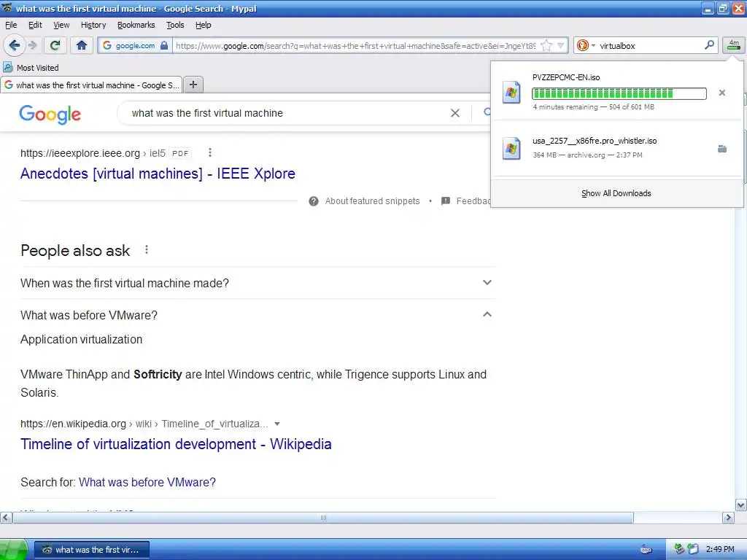Open dropdown next to Wikipedia result URL
Screen dimensions: 747x560
pyautogui.click(x=277, y=424)
